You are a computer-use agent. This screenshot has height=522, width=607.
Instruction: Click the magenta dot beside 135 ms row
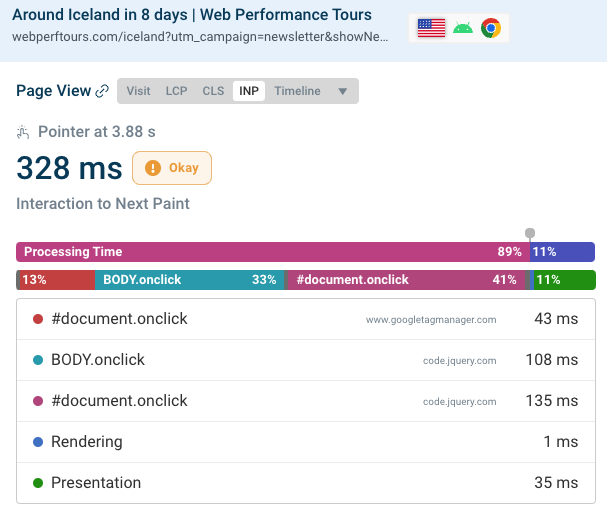pos(38,401)
